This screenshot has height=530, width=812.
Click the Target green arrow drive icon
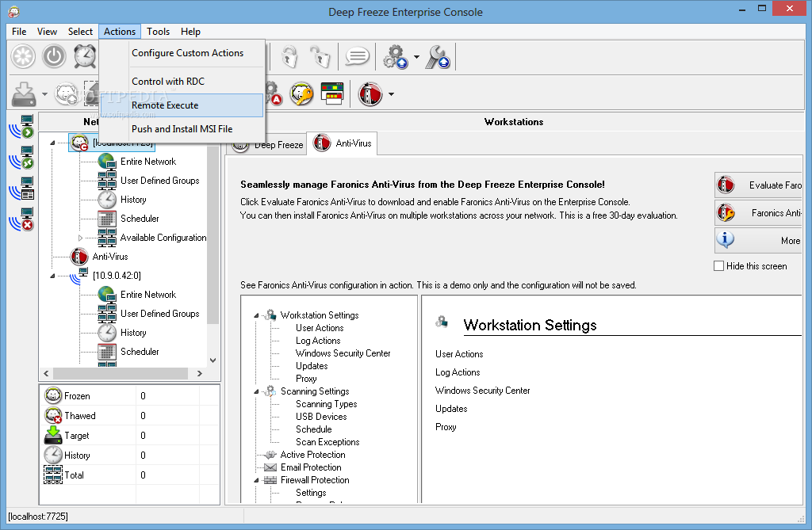[53, 435]
